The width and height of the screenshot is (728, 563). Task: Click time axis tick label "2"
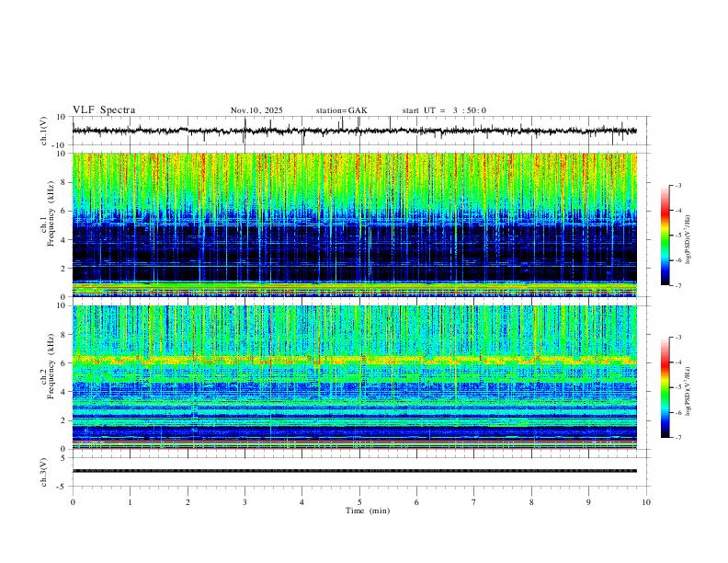pyautogui.click(x=188, y=502)
